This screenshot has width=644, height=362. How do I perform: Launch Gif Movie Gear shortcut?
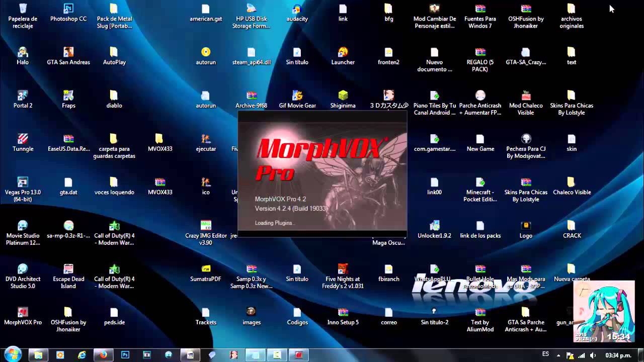pos(297,100)
